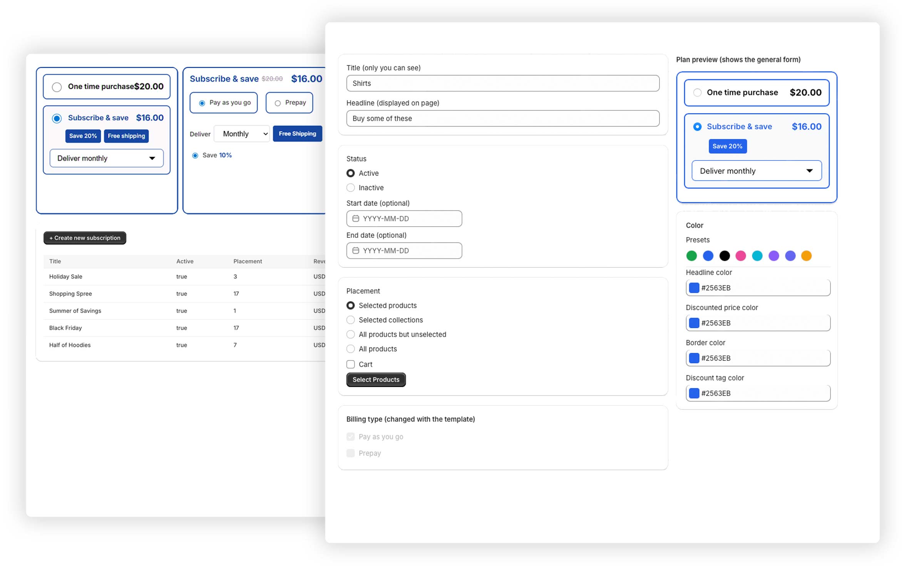924x571 pixels.
Task: Open the Black Friday subscription row
Action: (x=184, y=328)
